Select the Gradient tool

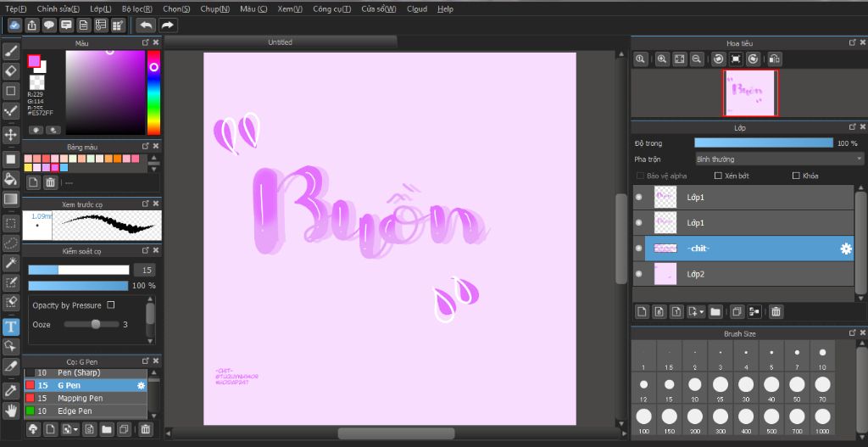[x=10, y=198]
